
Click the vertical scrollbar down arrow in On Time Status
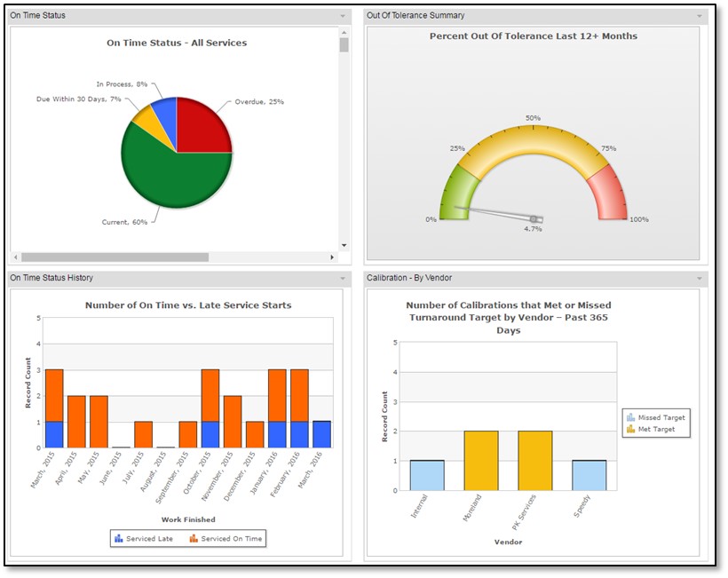click(344, 245)
